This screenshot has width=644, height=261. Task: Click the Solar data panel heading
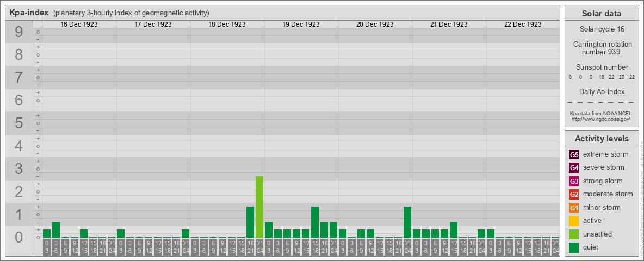602,14
